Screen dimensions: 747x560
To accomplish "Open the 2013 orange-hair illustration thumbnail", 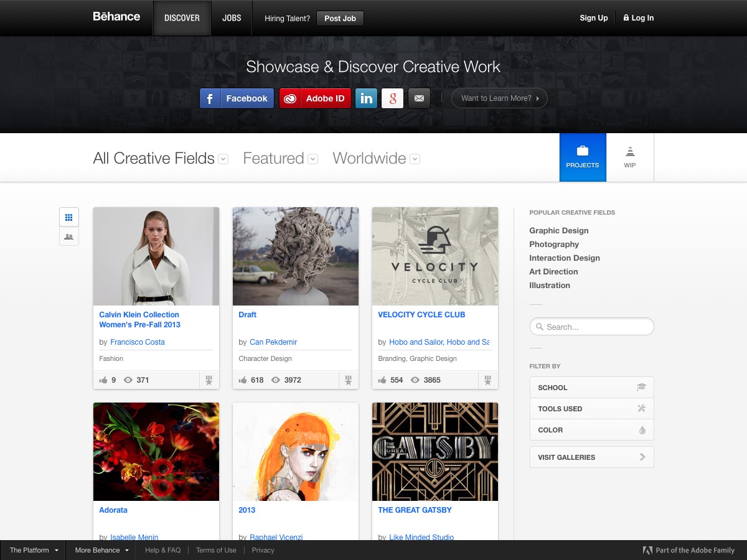I will click(296, 452).
